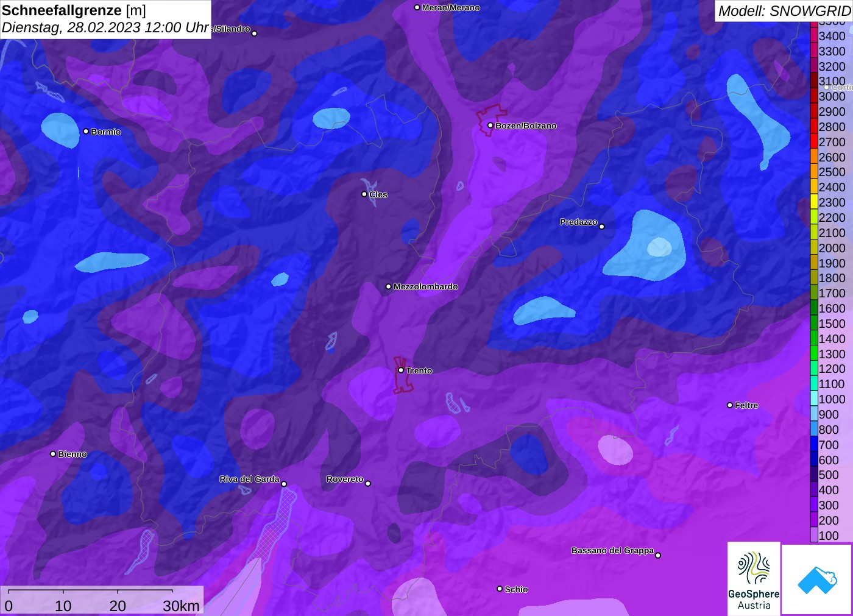
Task: Click the 2300 m yellow legend swatch
Action: pos(814,202)
